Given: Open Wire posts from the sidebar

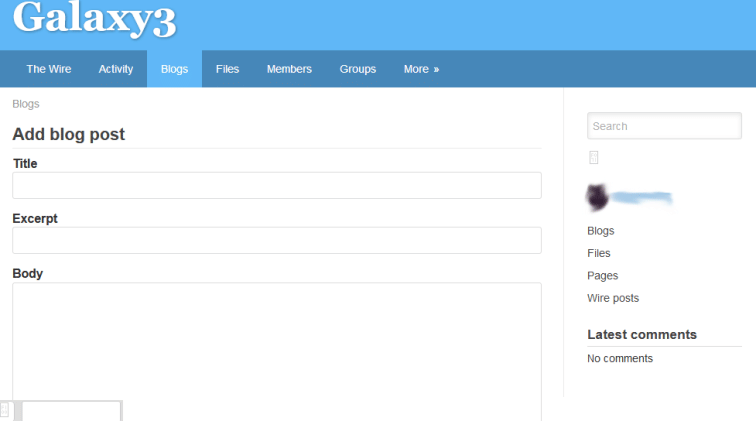Looking at the screenshot, I should click(613, 298).
